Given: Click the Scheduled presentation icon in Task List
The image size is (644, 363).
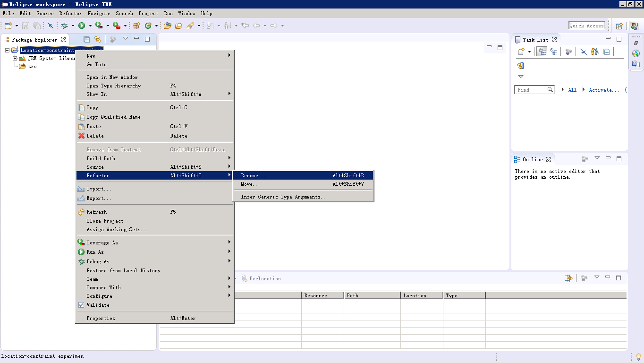Looking at the screenshot, I should click(553, 52).
